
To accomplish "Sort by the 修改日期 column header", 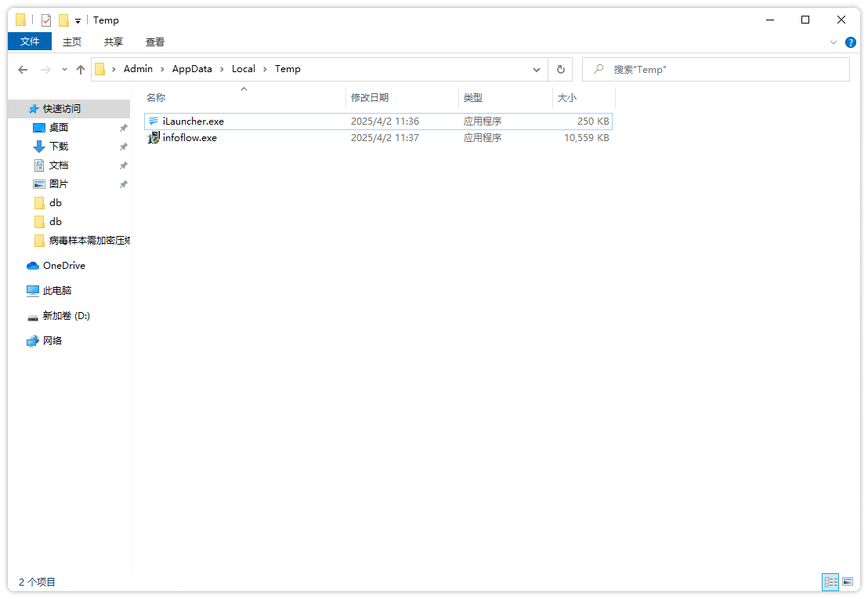I will [370, 98].
